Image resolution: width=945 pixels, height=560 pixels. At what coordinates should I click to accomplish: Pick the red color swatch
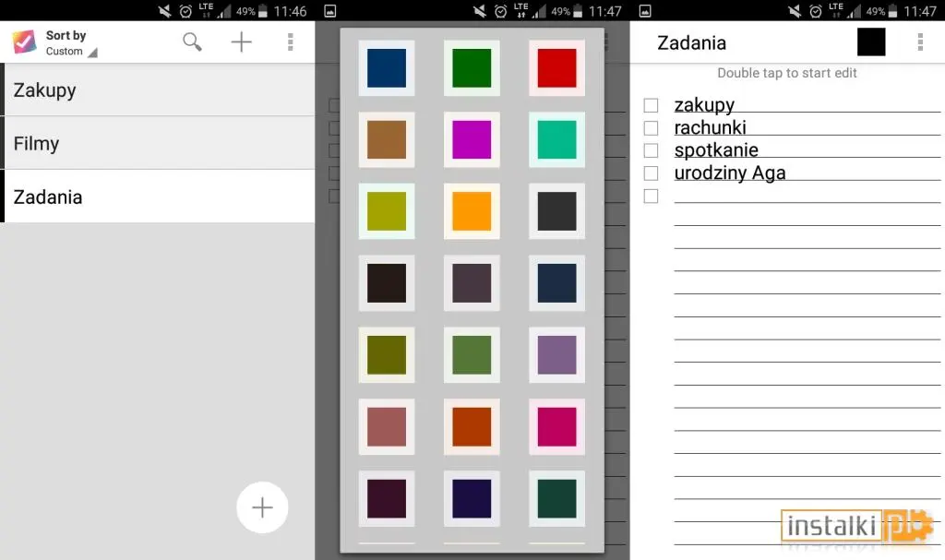click(556, 67)
